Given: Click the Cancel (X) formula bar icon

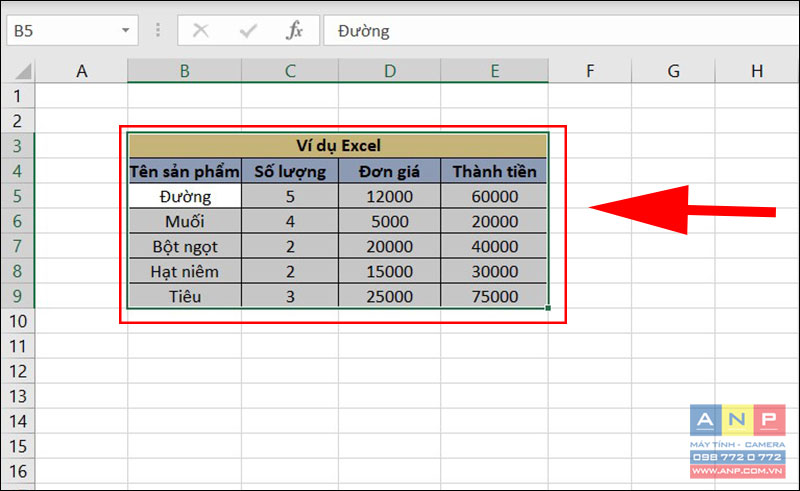Looking at the screenshot, I should pyautogui.click(x=201, y=31).
